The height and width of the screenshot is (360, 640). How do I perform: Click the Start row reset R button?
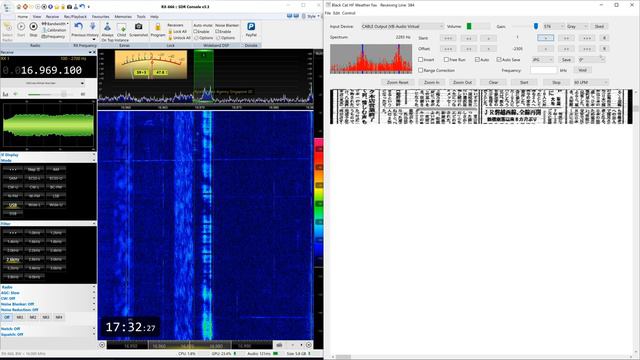604,38
